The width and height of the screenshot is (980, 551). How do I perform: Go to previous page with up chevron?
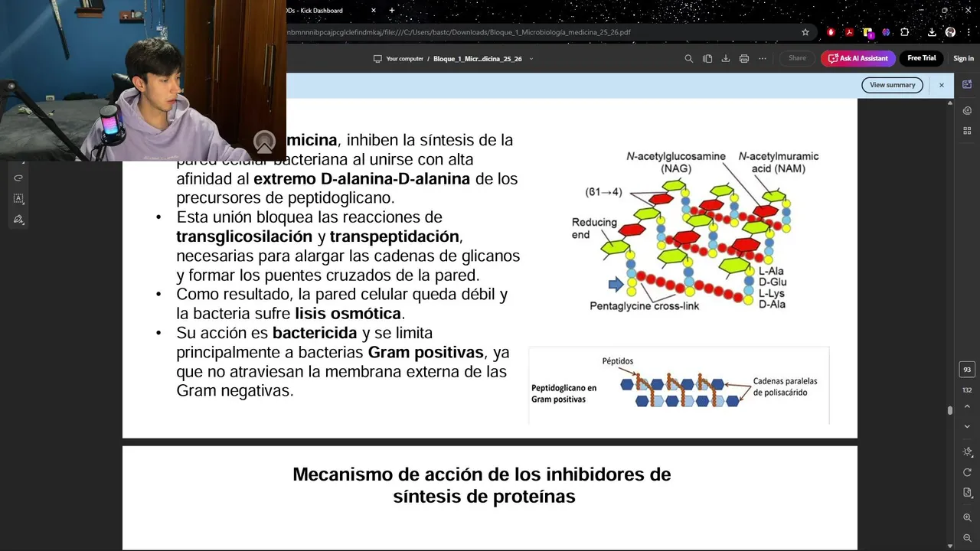[x=967, y=406]
